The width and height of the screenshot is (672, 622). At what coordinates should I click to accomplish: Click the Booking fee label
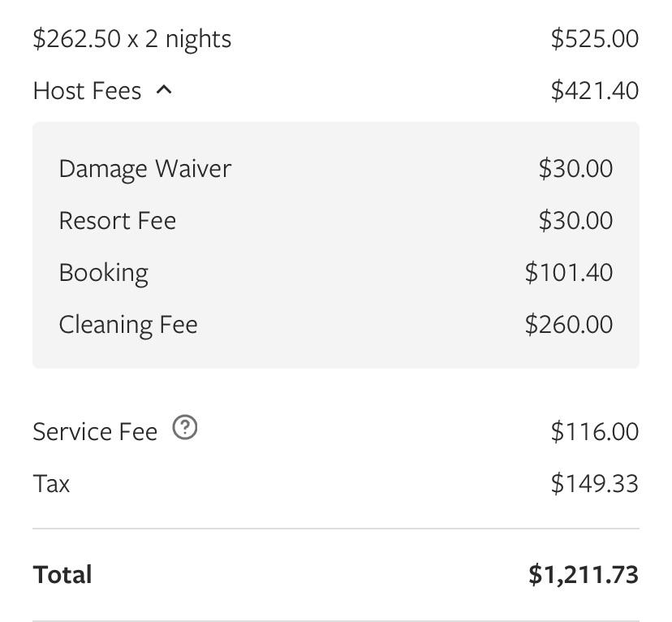104,273
